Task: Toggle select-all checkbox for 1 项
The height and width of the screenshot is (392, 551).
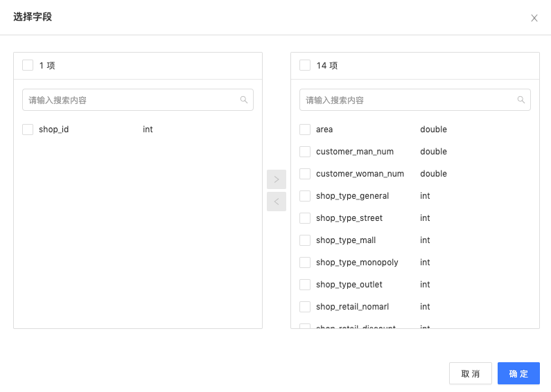Action: 28,65
